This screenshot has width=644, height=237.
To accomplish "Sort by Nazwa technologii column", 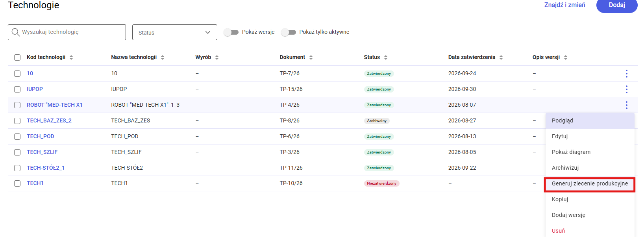I will 163,57.
